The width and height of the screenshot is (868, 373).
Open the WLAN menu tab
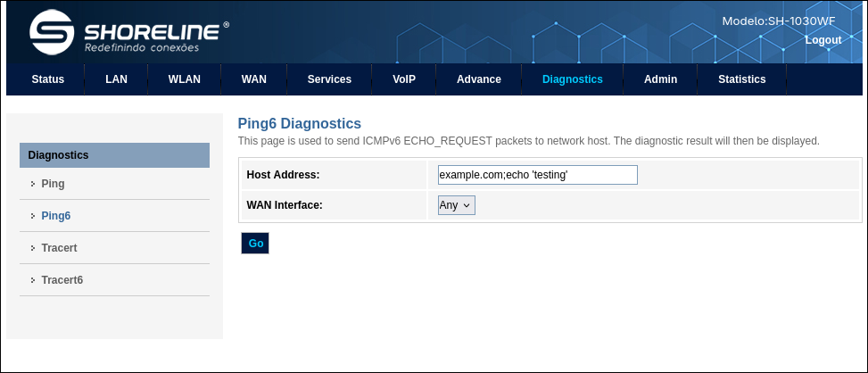(185, 79)
